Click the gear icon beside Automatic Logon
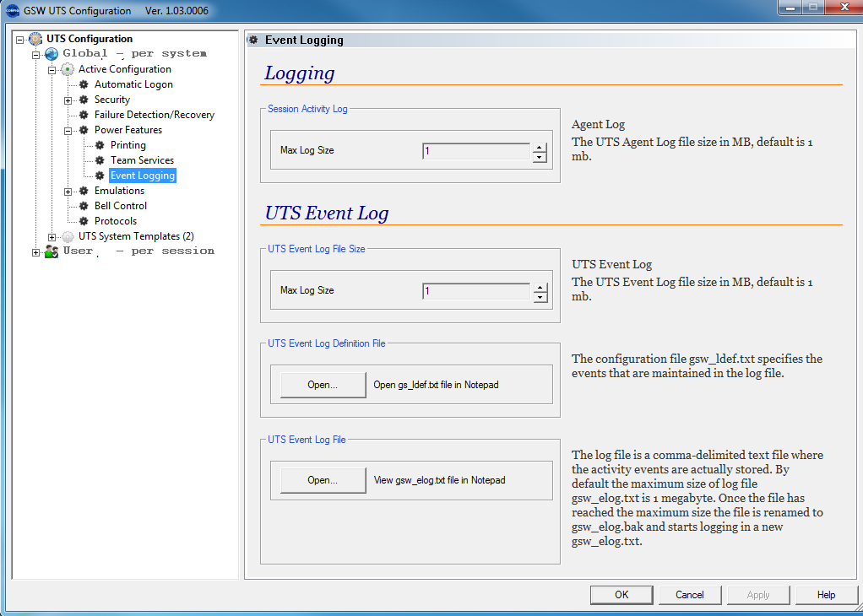The width and height of the screenshot is (863, 616). 84,84
